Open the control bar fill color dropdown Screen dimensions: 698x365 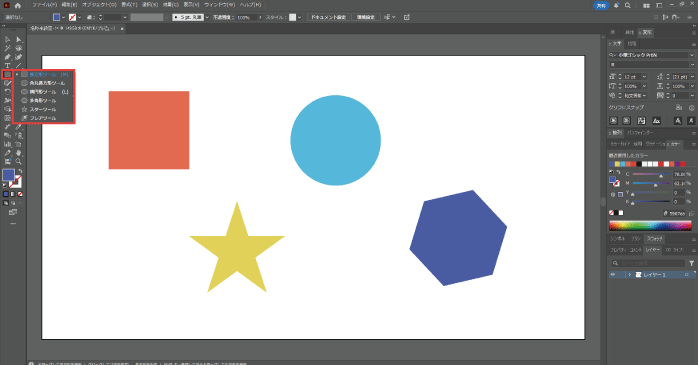tap(64, 17)
